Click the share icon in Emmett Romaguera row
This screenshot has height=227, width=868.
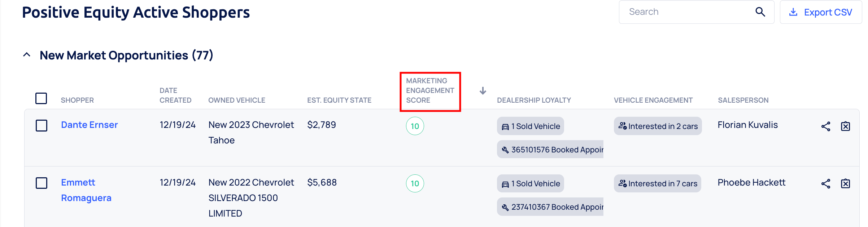pyautogui.click(x=826, y=184)
